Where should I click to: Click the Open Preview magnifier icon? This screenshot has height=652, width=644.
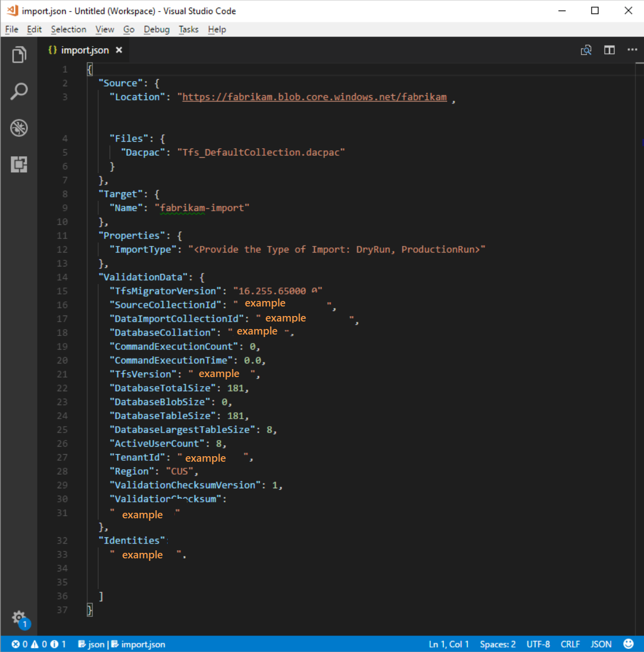point(586,50)
